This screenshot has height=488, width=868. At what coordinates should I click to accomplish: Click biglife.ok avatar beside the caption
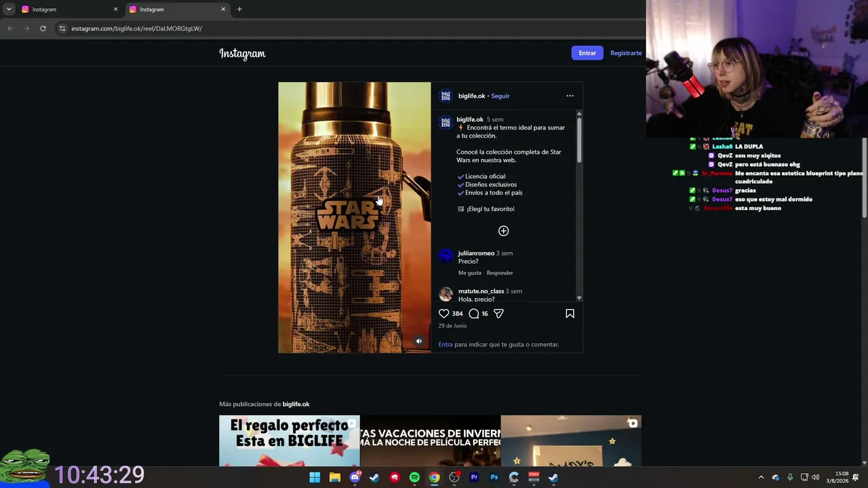tap(446, 122)
